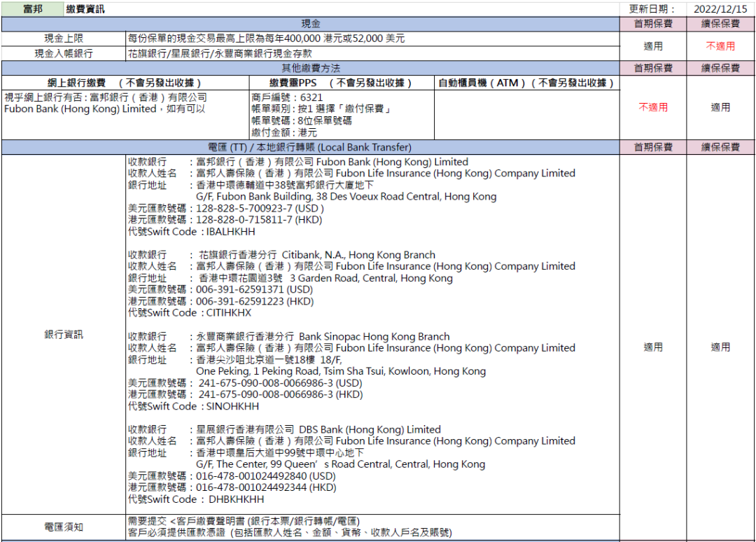Click 需要提交 <客戶繳費聲明書 line
756x542 pixels.
click(x=244, y=521)
